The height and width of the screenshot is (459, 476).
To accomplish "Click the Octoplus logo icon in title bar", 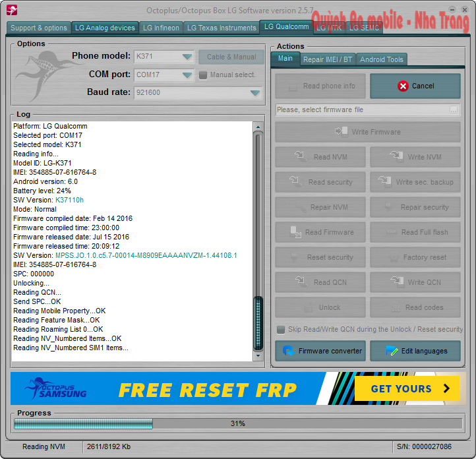I will [12, 10].
